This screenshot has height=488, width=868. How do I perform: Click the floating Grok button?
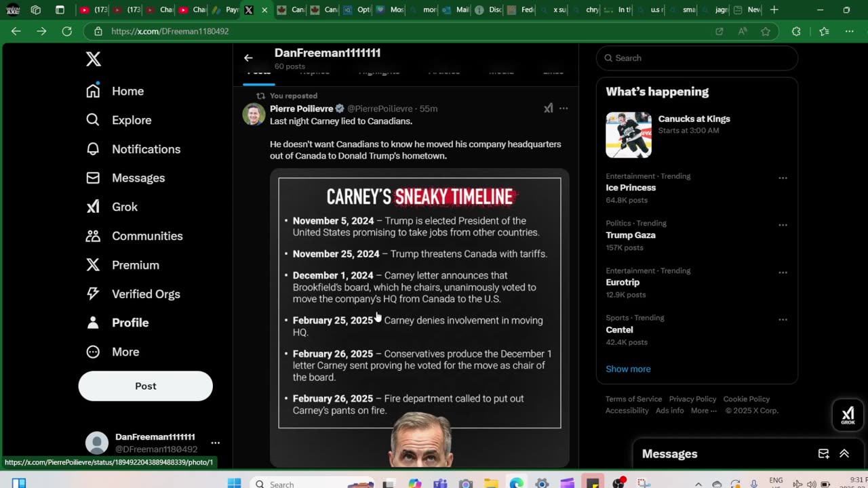pos(848,415)
